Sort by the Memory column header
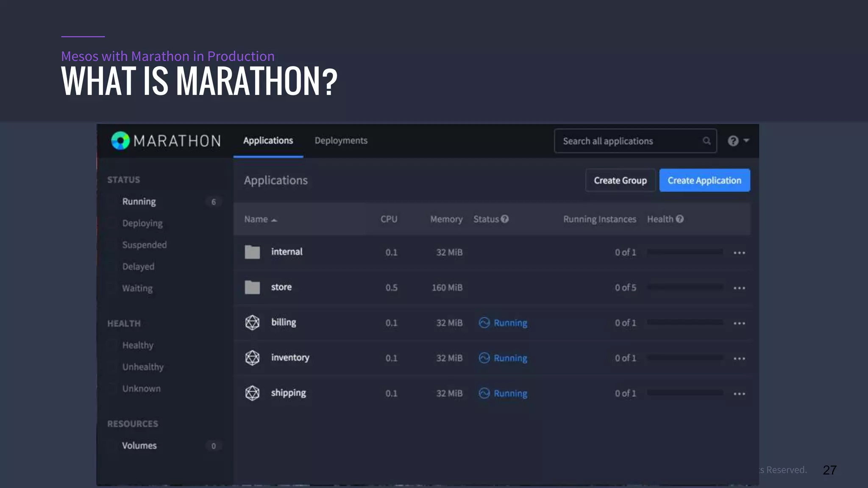This screenshot has height=488, width=868. point(446,219)
